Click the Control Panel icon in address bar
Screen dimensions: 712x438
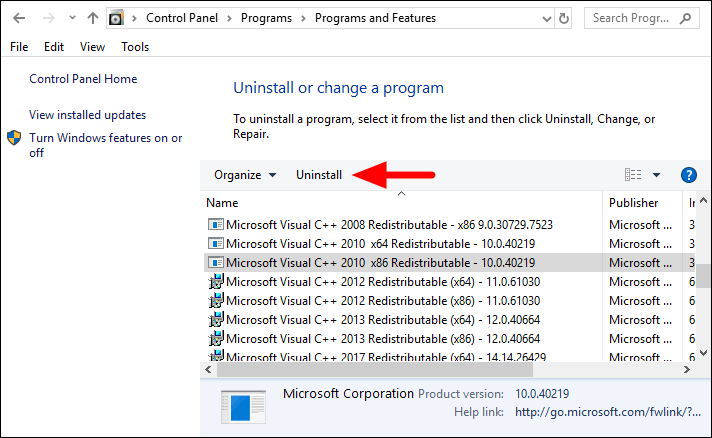116,18
